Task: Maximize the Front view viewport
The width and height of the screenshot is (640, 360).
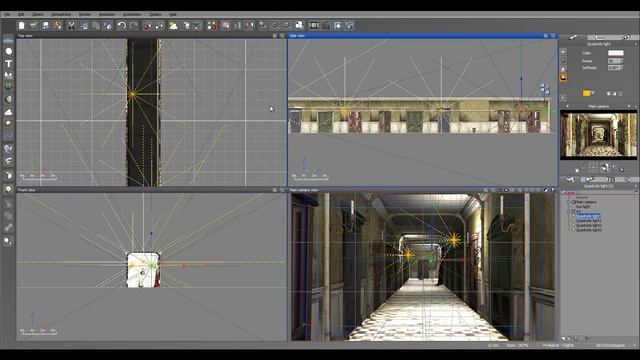Action: click(x=282, y=190)
